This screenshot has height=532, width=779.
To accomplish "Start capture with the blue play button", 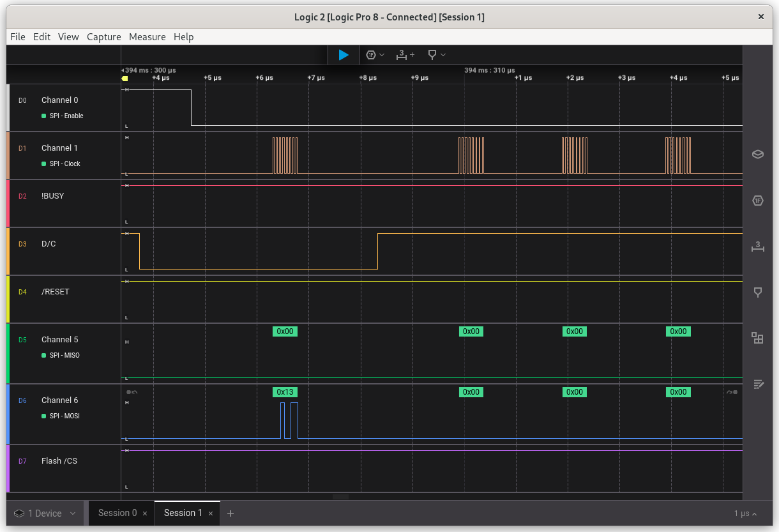I will point(344,55).
